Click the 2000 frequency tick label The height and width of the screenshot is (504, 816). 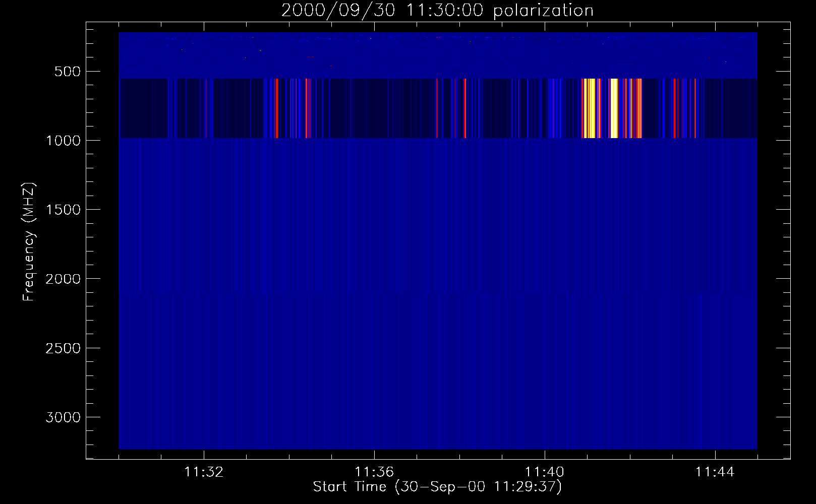pyautogui.click(x=63, y=279)
